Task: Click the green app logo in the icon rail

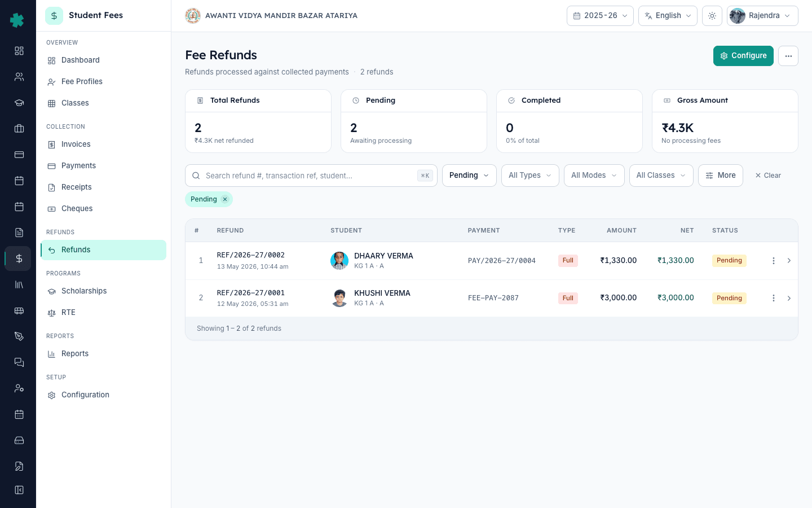Action: click(17, 20)
